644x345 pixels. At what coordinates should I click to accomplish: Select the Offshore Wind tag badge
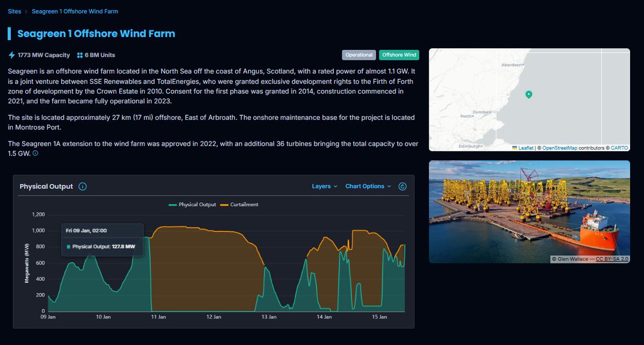click(399, 55)
